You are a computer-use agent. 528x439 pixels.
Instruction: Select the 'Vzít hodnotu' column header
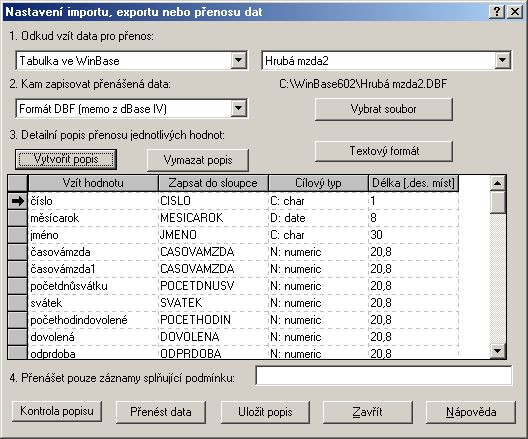(x=93, y=183)
